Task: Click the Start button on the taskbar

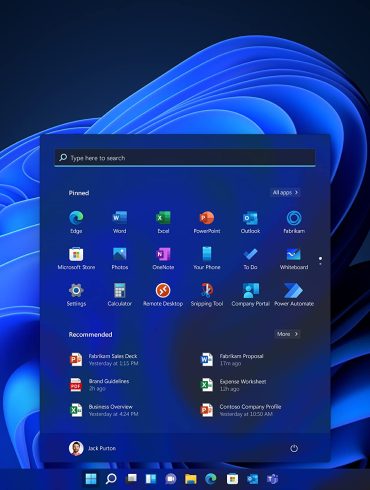Action: pyautogui.click(x=91, y=479)
